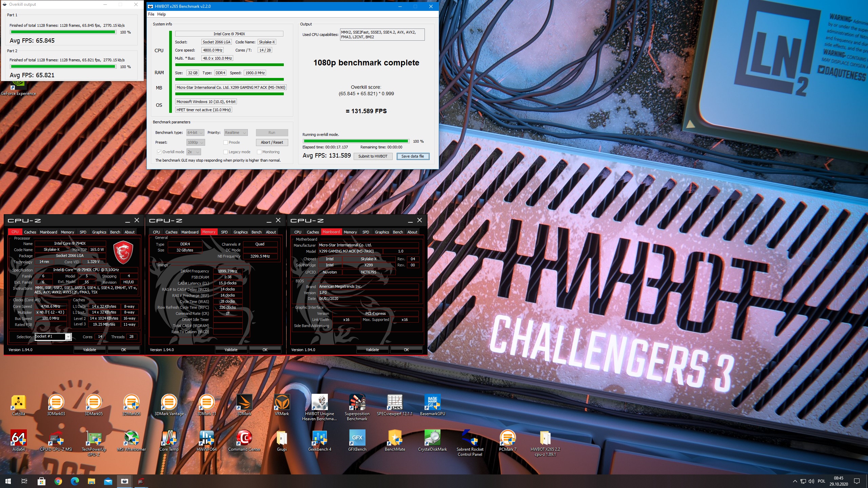Launch 3DMark03 from the desktop
Viewport: 868px width, 488px height.
pos(56,405)
